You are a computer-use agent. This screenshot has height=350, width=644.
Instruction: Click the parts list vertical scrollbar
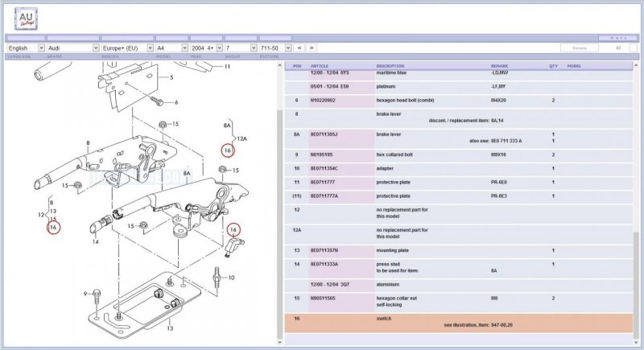point(638,201)
